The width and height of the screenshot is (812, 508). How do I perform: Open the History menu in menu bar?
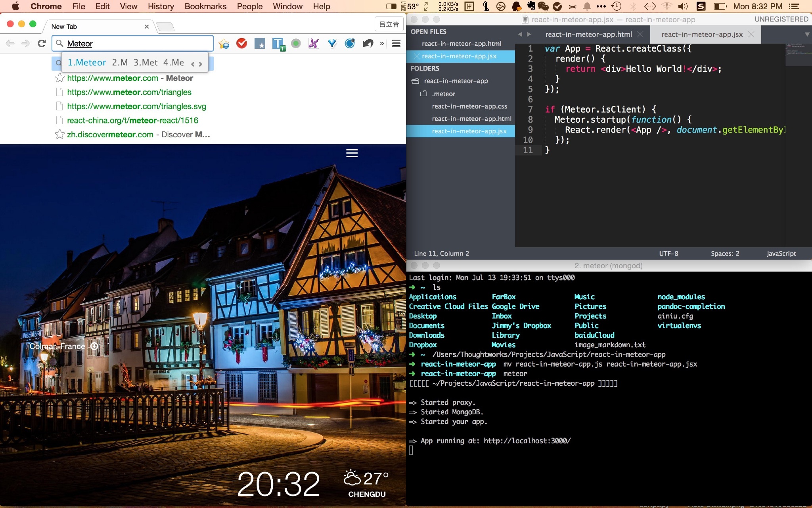pyautogui.click(x=161, y=6)
